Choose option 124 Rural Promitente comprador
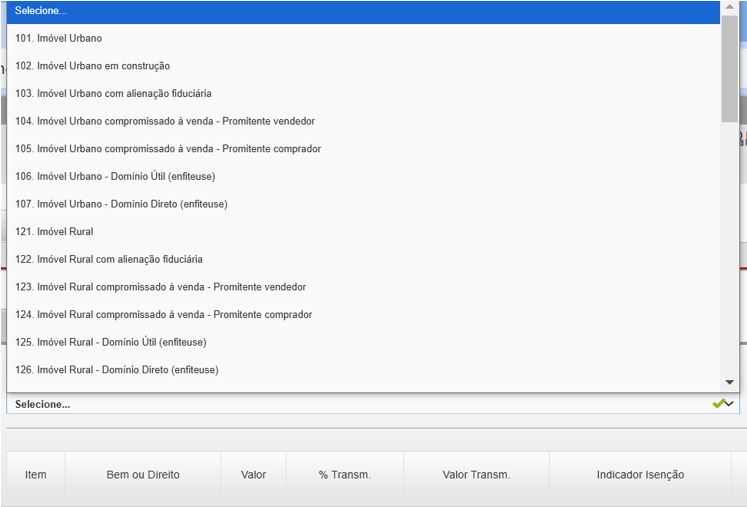Viewport: 747px width, 507px height. click(x=164, y=314)
